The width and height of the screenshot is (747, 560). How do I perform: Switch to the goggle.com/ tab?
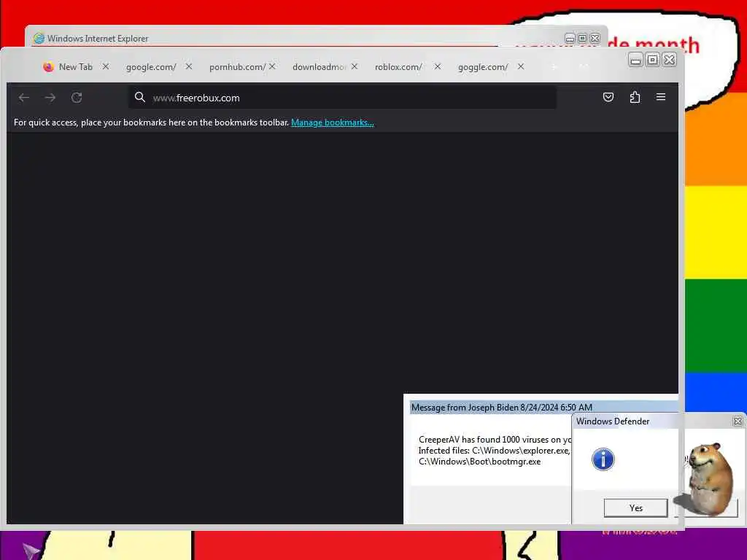coord(483,67)
